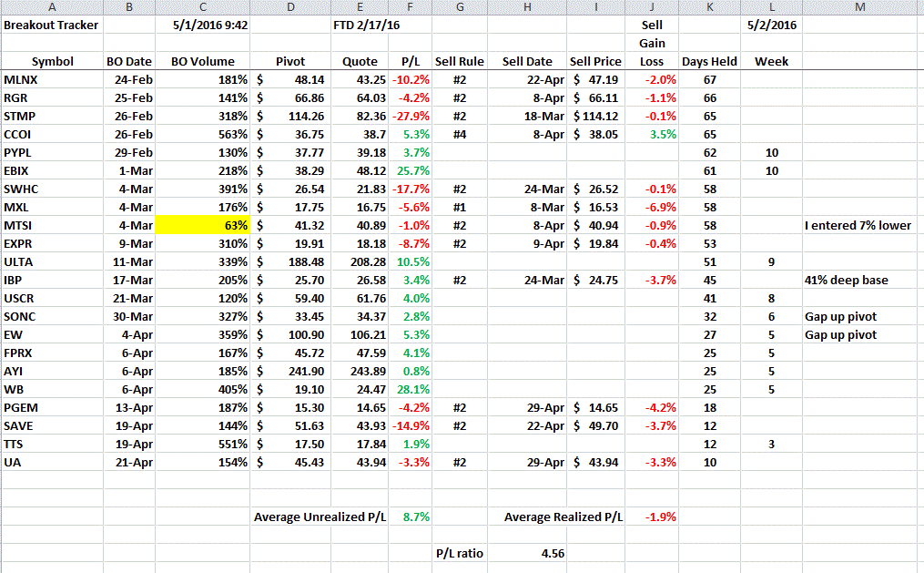Screen dimensions: 924x573
Task: Select the #1 sell rule cell
Action: click(x=460, y=208)
